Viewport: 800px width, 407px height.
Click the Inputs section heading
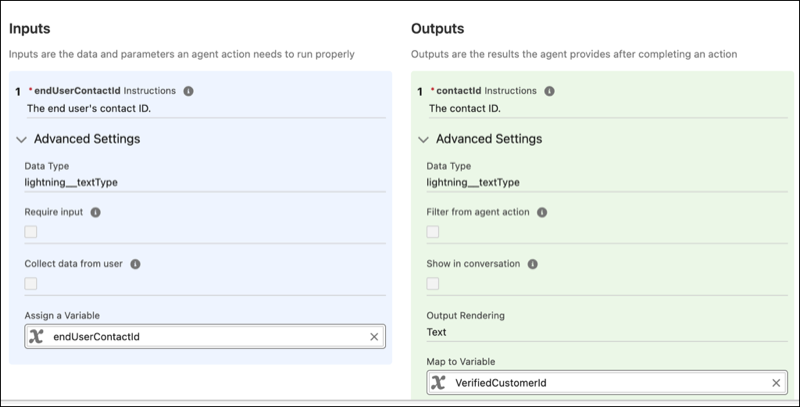pyautogui.click(x=30, y=29)
